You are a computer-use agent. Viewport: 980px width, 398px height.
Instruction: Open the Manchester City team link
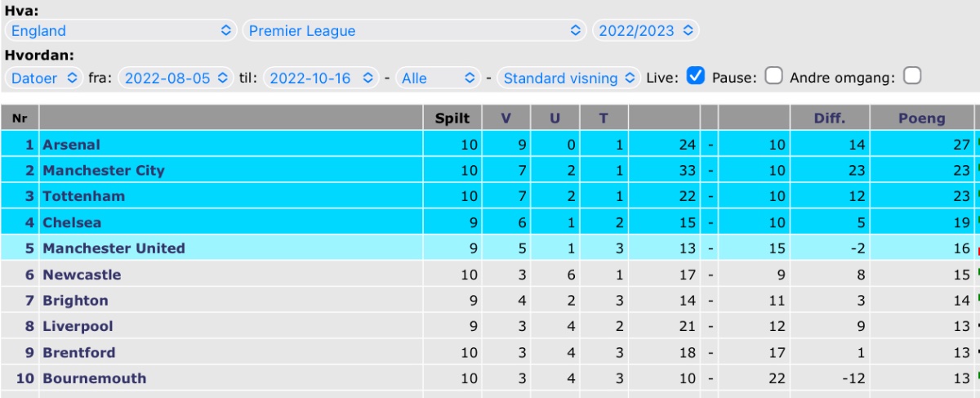[x=104, y=171]
